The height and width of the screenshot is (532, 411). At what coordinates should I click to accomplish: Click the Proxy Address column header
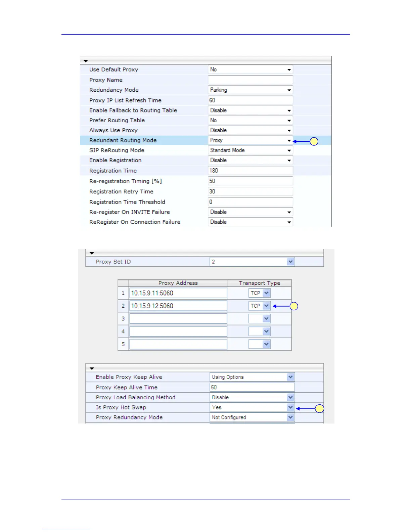[178, 283]
